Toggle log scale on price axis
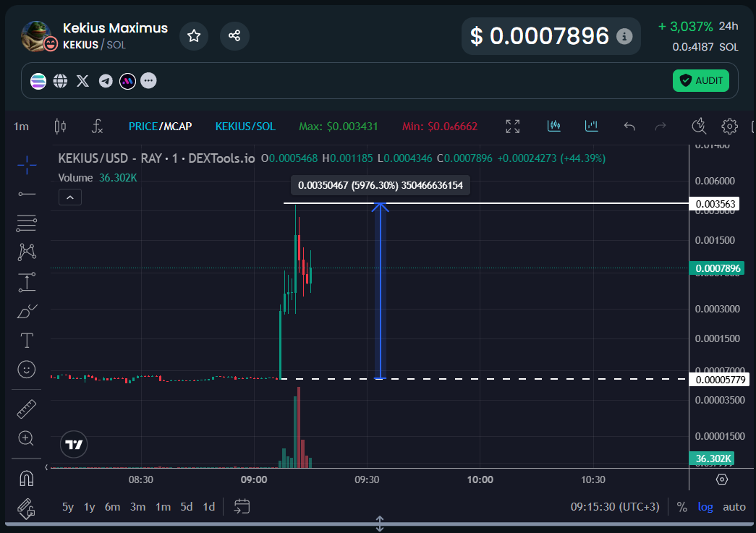The width and height of the screenshot is (756, 533). pos(705,507)
